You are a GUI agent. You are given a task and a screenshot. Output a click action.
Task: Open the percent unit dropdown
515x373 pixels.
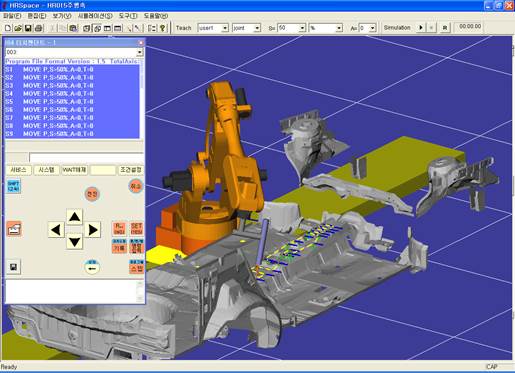click(x=339, y=28)
